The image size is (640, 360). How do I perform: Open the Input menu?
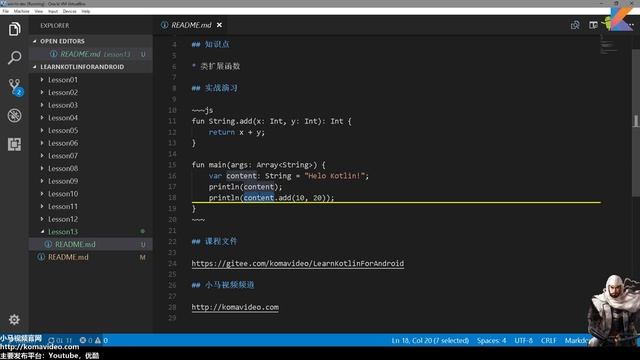(53, 11)
